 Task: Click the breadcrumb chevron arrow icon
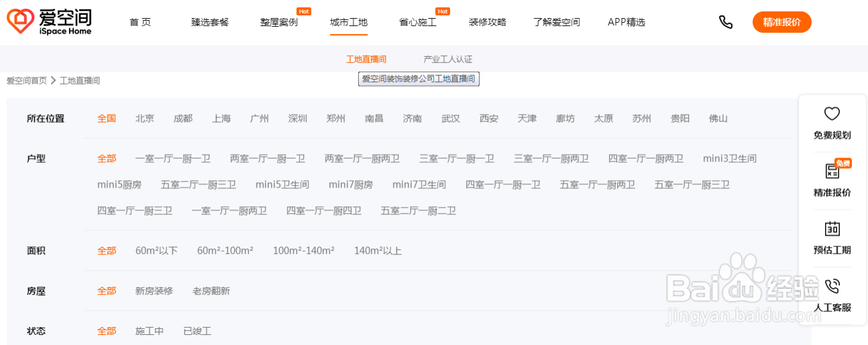53,80
